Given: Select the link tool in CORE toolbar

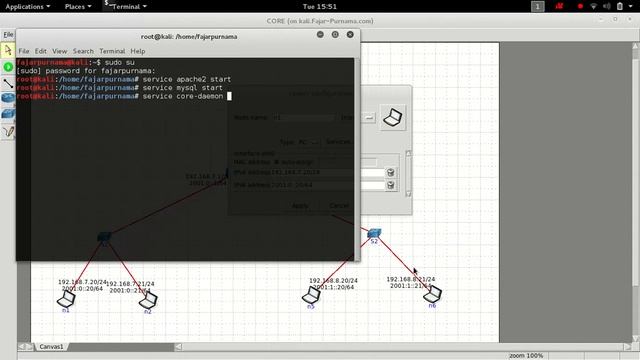Looking at the screenshot, I should pos(8,84).
